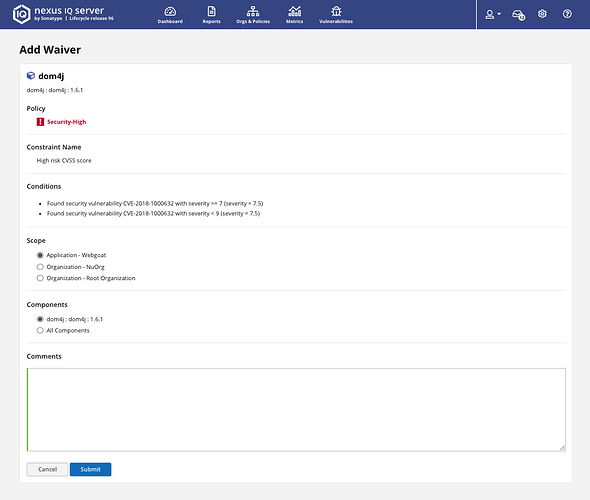Click the High risk CVSS score constraint text

pos(64,161)
